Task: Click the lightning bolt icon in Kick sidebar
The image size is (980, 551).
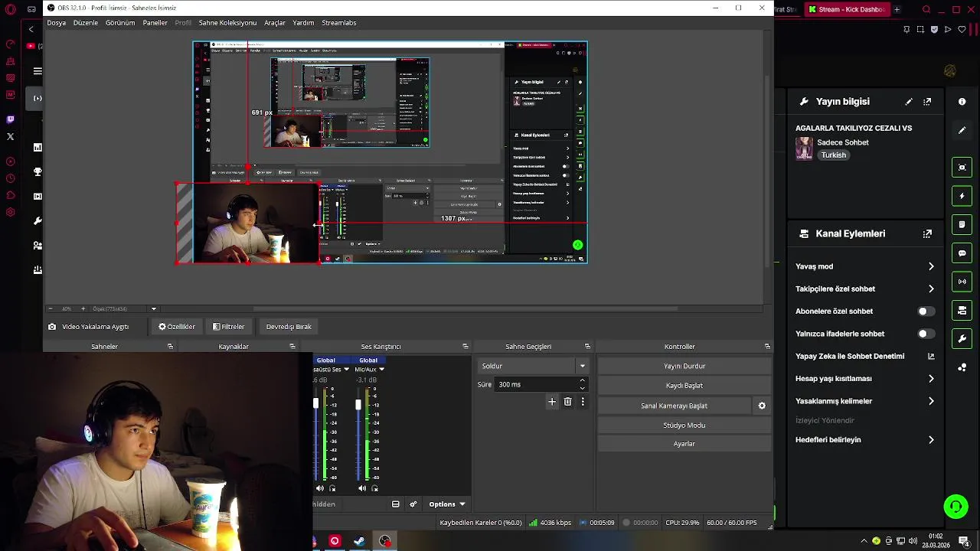Action: [x=962, y=196]
